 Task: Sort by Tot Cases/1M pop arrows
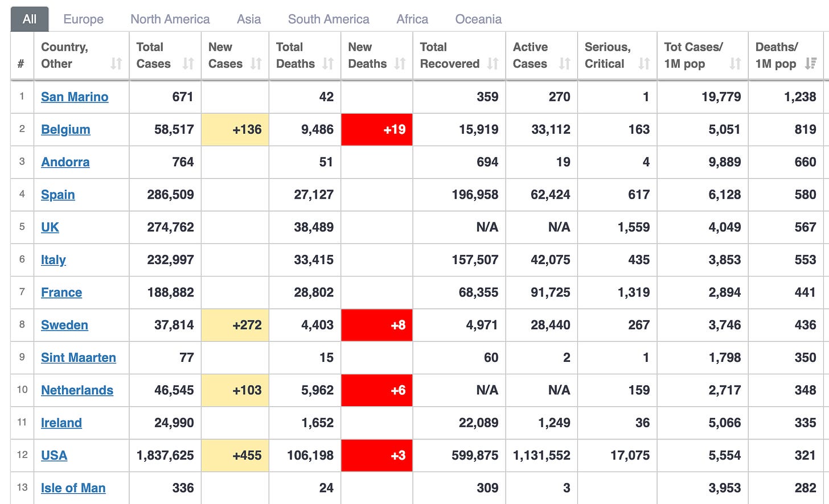tap(736, 64)
